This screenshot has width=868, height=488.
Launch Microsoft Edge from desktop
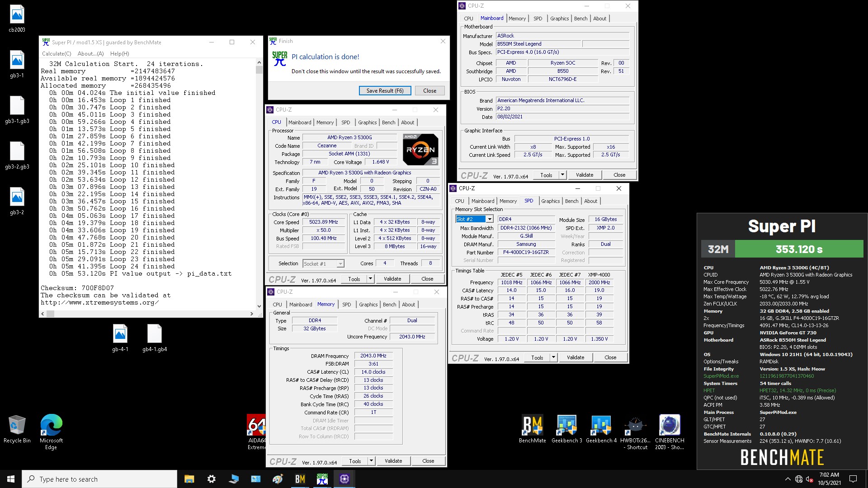pyautogui.click(x=51, y=432)
